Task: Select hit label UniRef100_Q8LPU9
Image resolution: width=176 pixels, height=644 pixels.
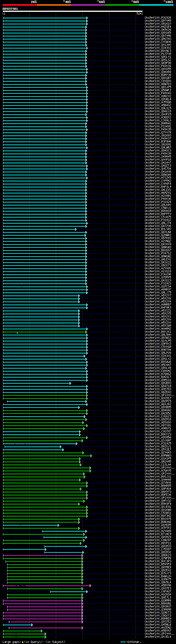Action: pos(158,353)
